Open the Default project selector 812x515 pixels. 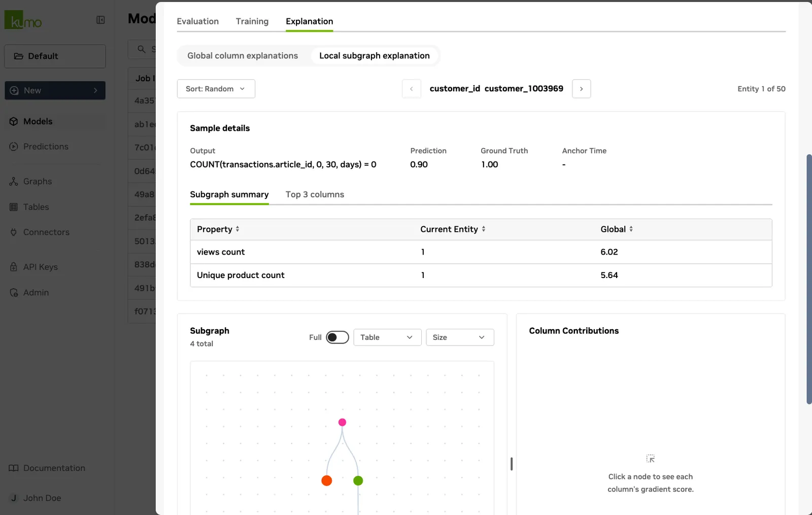tap(55, 56)
